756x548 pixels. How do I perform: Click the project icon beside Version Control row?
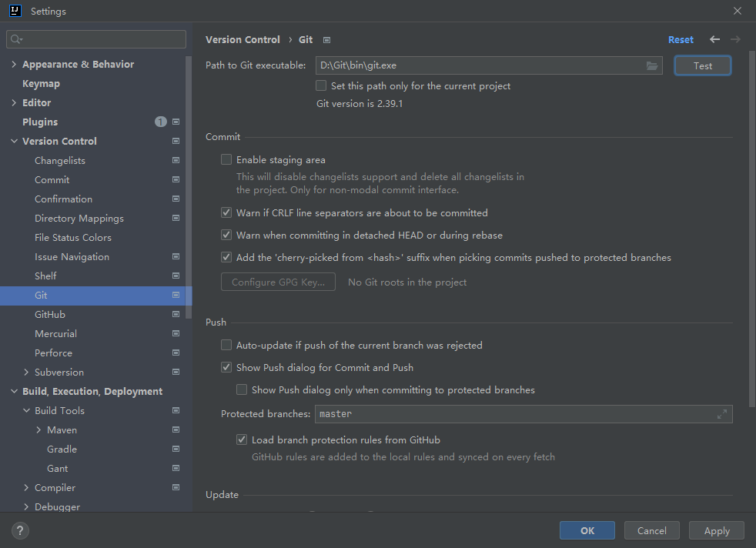176,141
